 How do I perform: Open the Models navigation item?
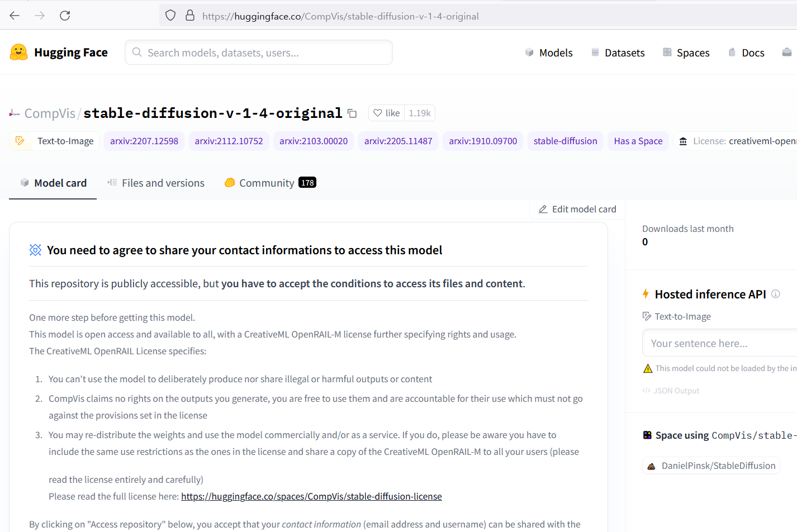click(549, 53)
